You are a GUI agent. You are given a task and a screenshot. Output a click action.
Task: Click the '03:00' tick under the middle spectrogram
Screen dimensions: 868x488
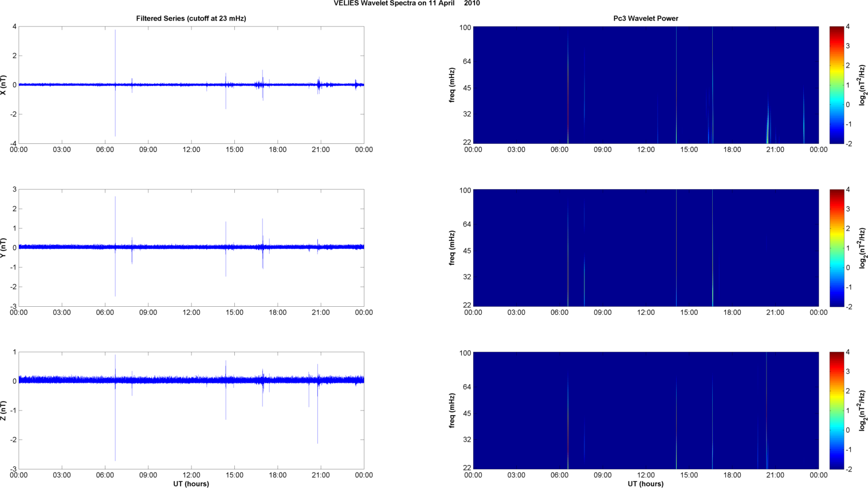tap(516, 313)
